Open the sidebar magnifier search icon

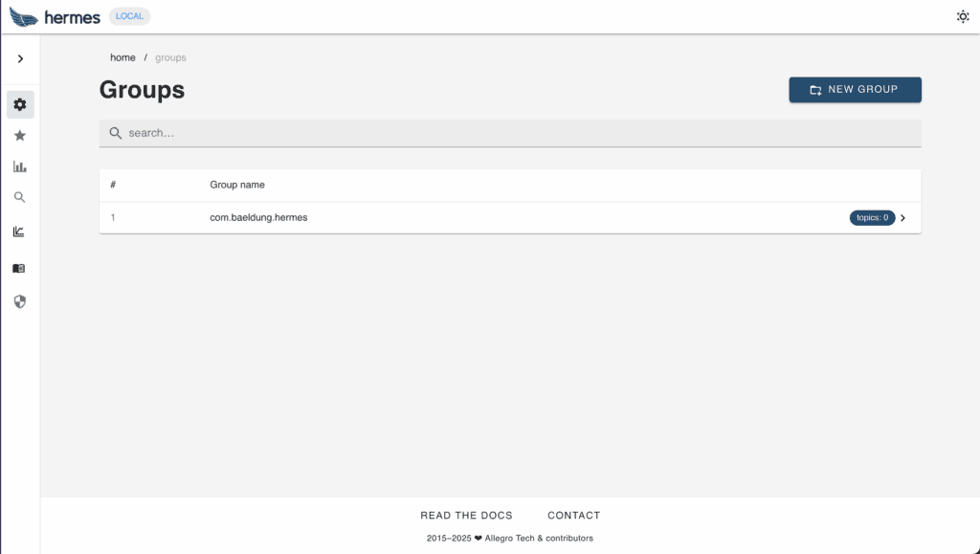tap(20, 198)
